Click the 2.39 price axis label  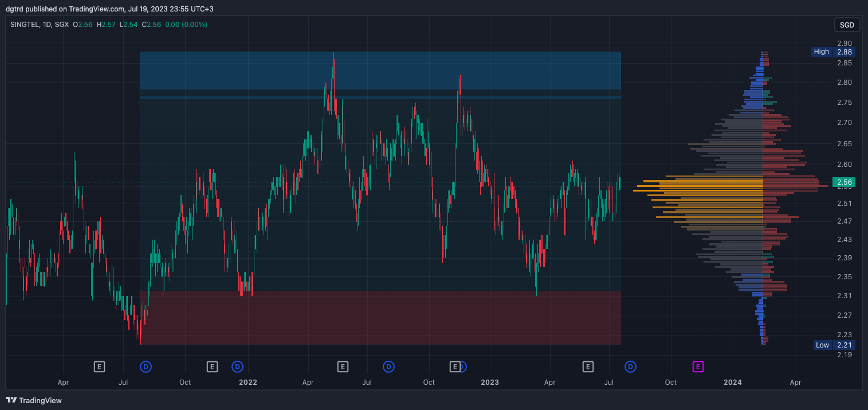[x=845, y=257]
